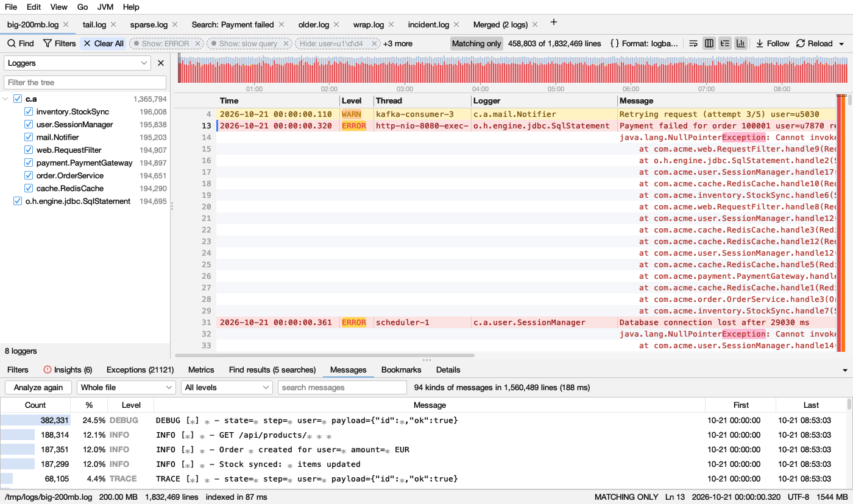Toggle word wrap icon
The width and height of the screenshot is (853, 504).
tap(693, 43)
